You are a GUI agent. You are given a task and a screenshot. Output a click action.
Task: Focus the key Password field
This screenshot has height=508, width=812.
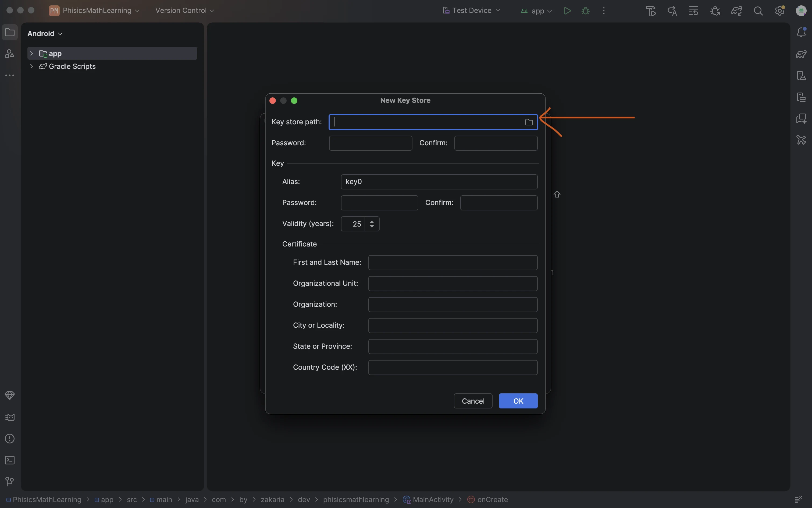pos(379,203)
